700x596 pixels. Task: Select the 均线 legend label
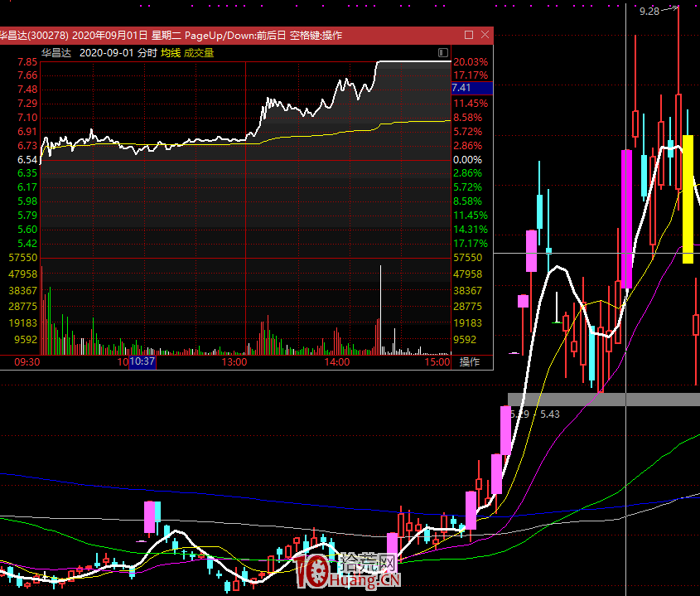[x=170, y=52]
